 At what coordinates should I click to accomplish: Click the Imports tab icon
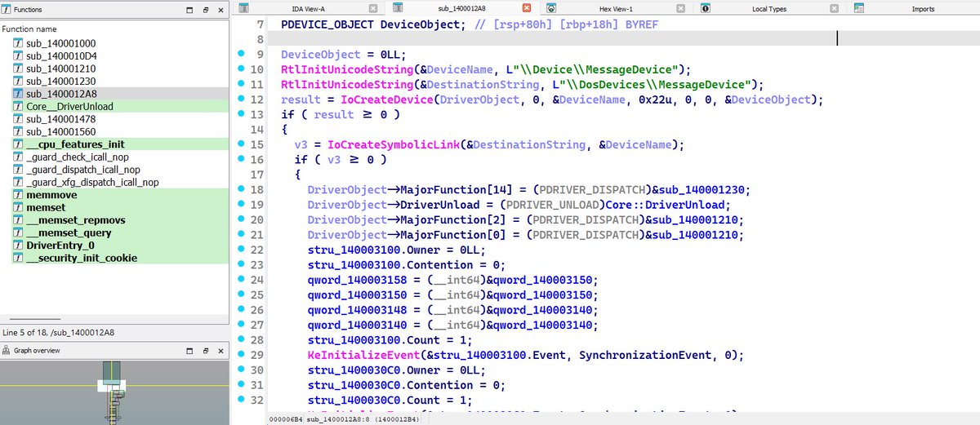(x=858, y=8)
